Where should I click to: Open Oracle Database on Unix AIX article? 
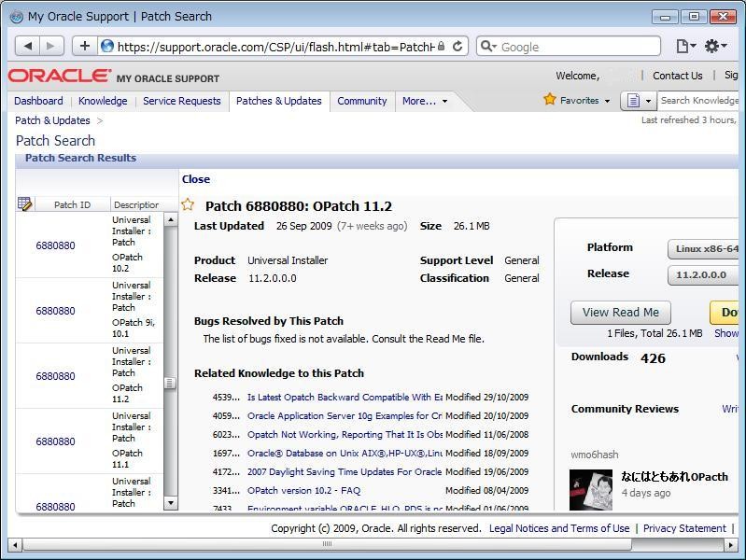(345, 453)
